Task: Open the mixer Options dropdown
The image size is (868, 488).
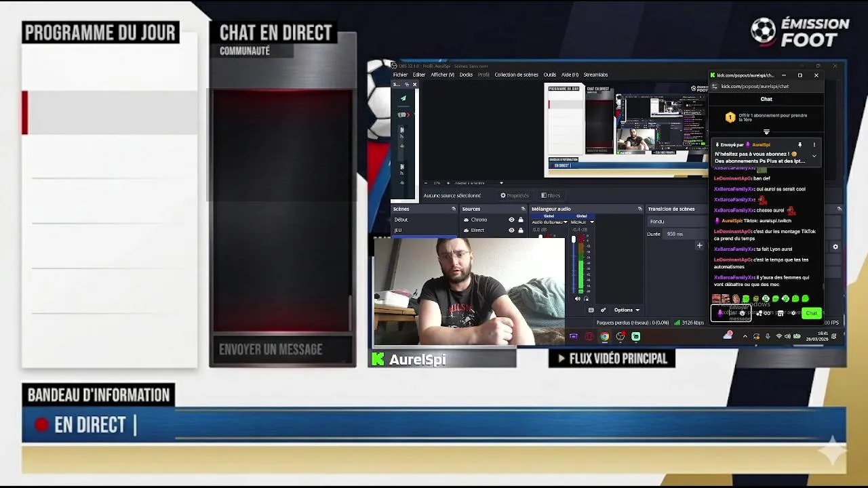Action: pos(627,310)
